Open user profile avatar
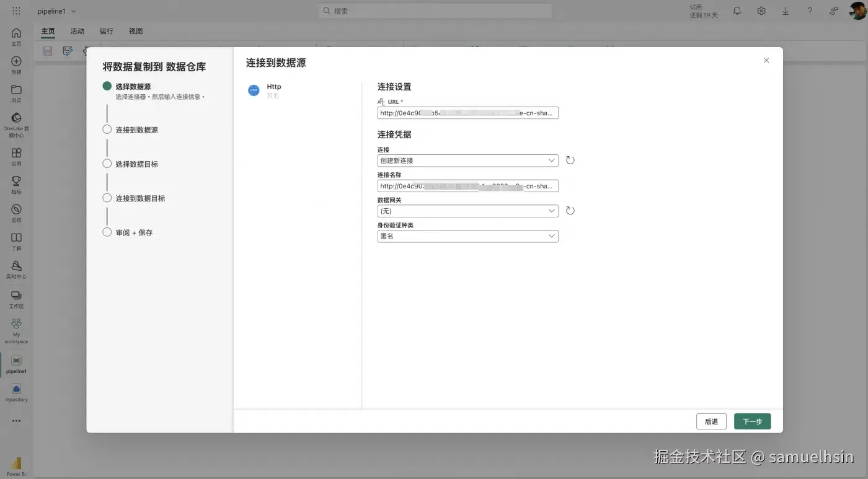Screen dimensions: 868x479 coord(857,11)
